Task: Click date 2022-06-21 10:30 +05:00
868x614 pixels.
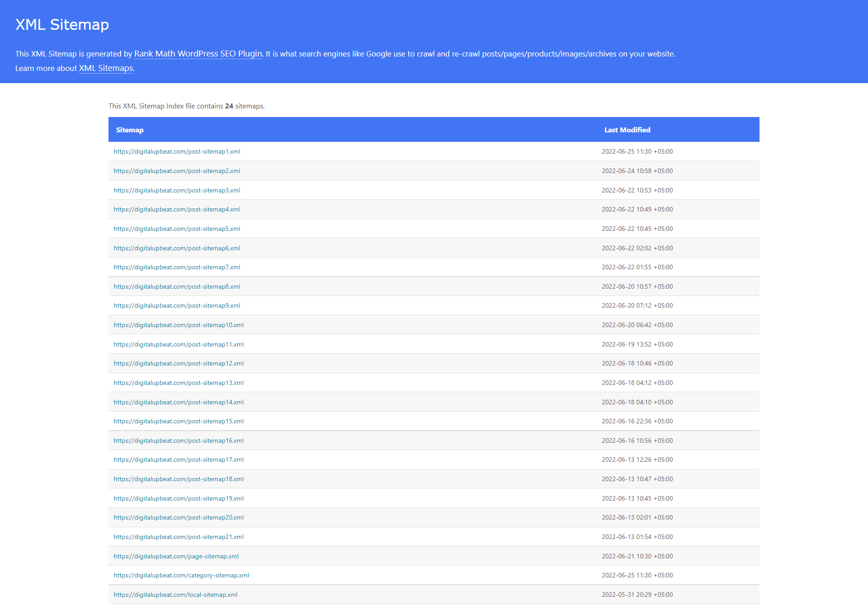Action: click(637, 556)
